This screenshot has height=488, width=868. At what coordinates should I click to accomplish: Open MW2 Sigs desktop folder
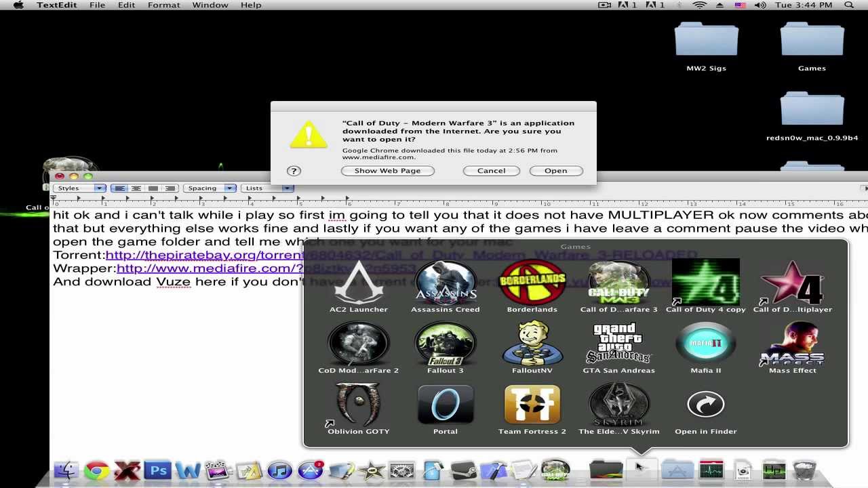coord(707,46)
